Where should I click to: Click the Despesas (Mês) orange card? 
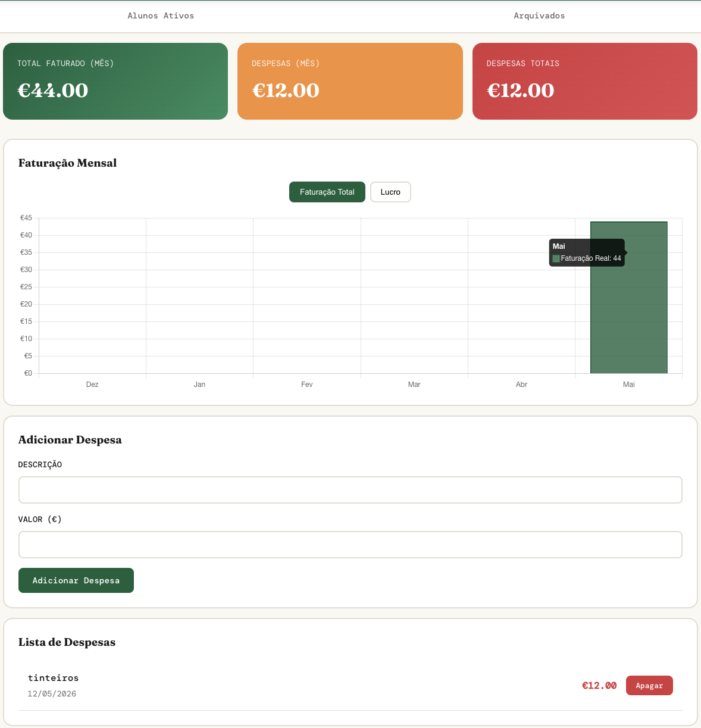point(350,81)
